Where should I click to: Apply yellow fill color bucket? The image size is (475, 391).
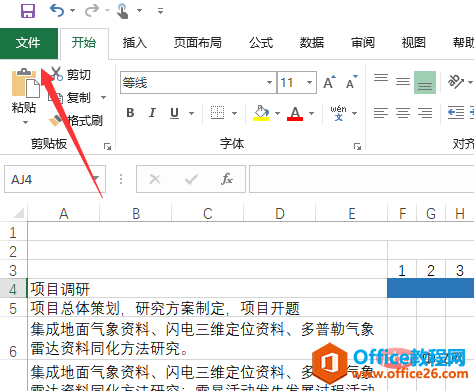tap(261, 113)
